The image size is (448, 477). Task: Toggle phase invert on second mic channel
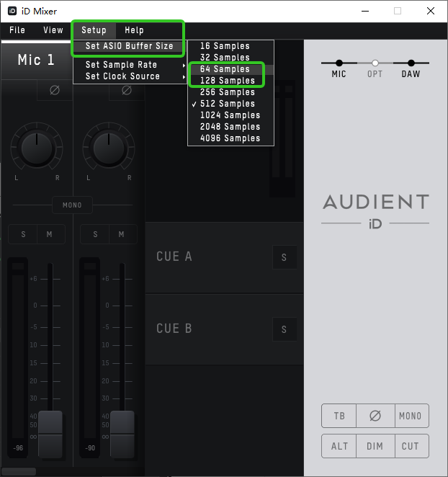(x=127, y=90)
